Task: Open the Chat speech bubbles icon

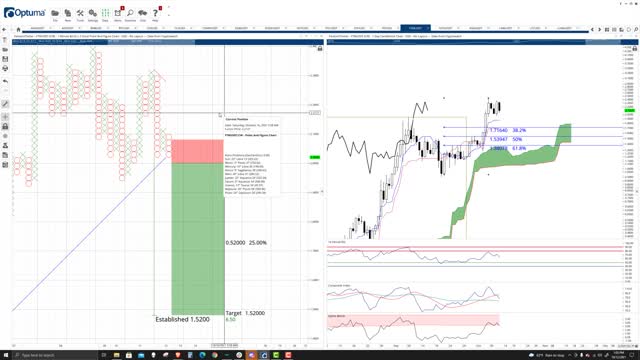Action: coord(142,13)
